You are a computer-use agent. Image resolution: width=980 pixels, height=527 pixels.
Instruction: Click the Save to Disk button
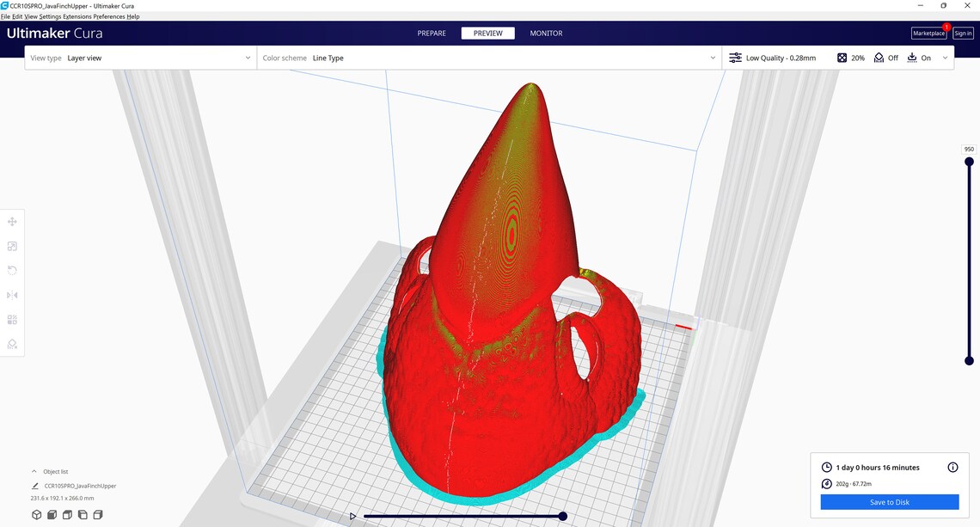coord(889,501)
